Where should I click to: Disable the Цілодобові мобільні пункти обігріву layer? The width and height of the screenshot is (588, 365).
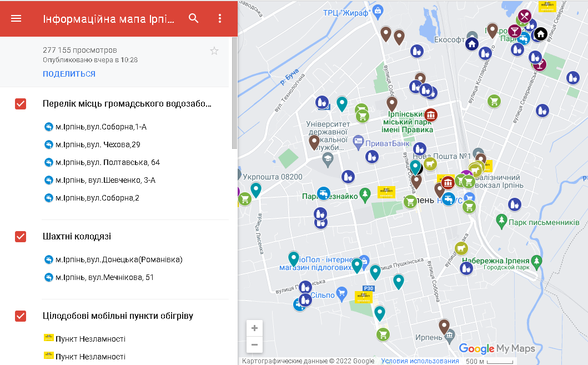(x=21, y=316)
